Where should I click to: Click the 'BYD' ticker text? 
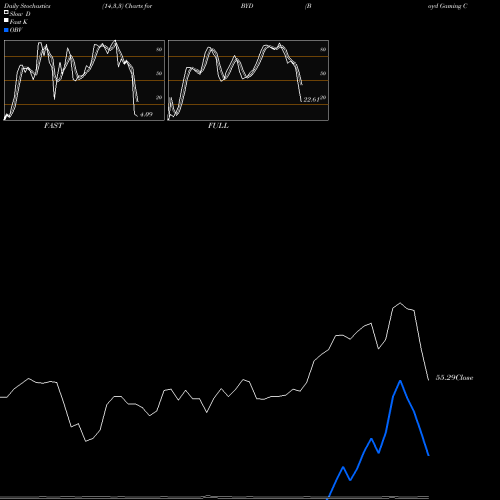click(247, 6)
